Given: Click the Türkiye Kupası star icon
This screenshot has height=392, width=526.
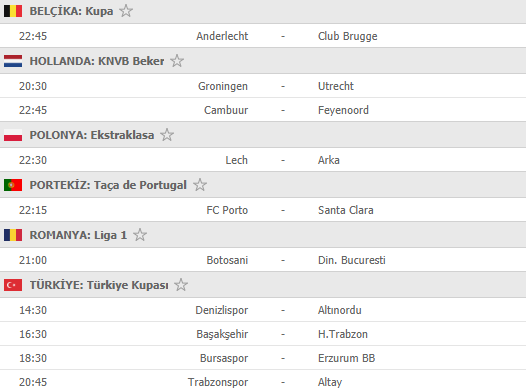Looking at the screenshot, I should tap(181, 285).
